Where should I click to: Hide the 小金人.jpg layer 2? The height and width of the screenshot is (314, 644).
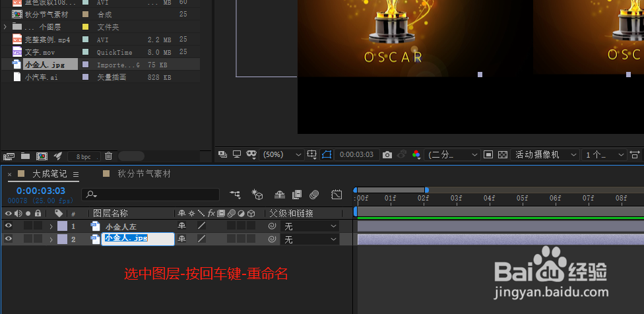(8, 239)
